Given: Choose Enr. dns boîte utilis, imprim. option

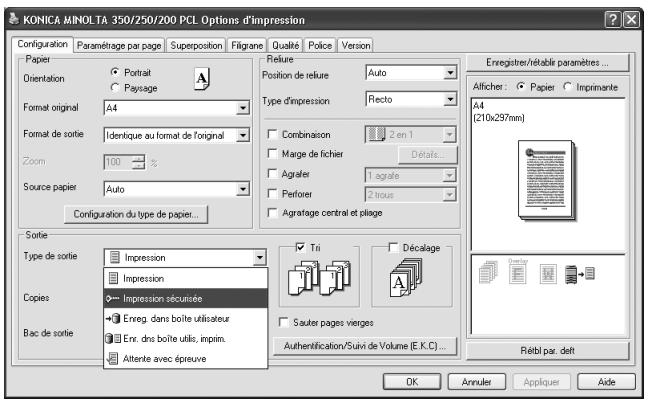Looking at the screenshot, I should pos(186,338).
